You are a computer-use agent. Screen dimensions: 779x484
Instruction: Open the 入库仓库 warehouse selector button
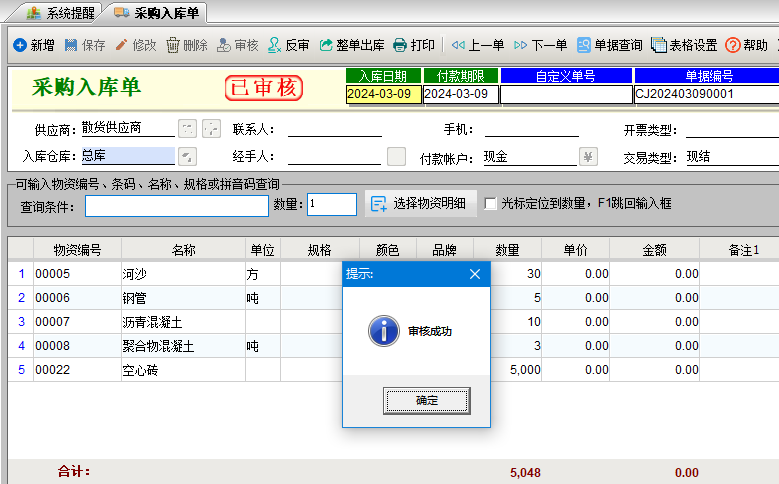coord(187,156)
